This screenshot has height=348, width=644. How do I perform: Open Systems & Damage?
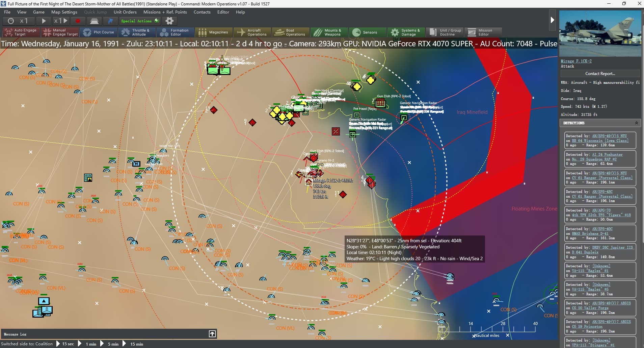click(x=406, y=32)
